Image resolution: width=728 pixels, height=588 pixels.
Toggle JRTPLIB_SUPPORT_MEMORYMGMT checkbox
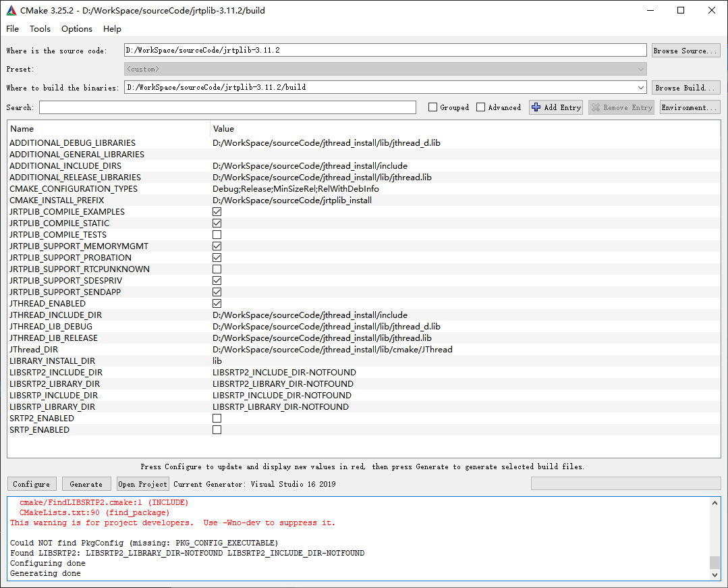(x=217, y=246)
